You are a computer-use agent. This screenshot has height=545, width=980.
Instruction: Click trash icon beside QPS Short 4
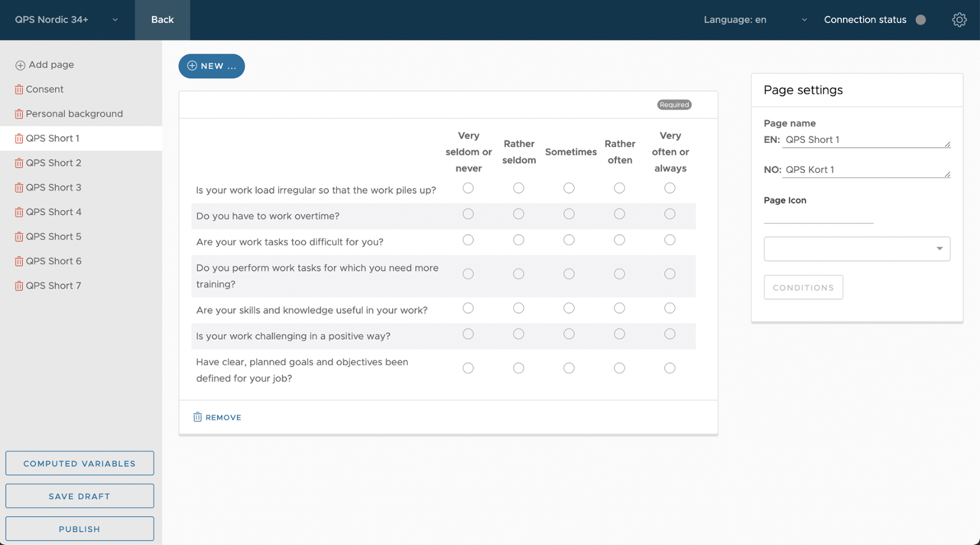19,212
